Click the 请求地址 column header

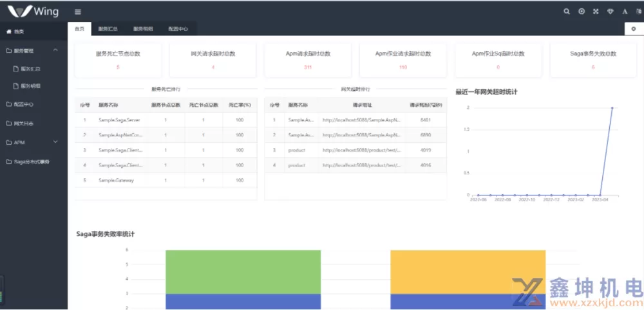click(x=362, y=105)
